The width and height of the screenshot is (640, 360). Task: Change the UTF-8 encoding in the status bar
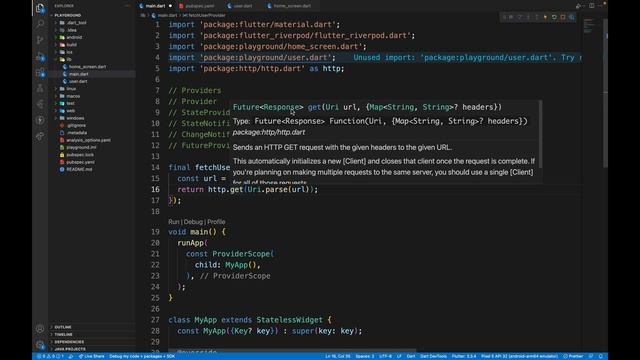coord(385,356)
